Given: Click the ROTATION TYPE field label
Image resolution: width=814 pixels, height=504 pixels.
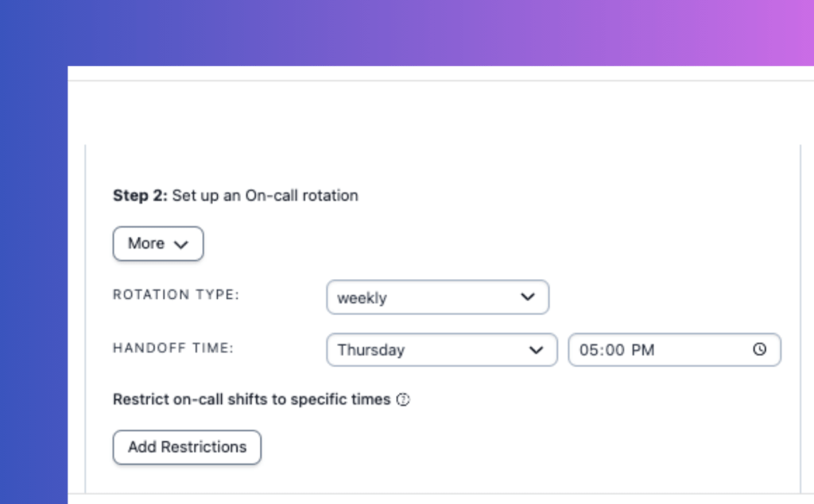Looking at the screenshot, I should click(176, 295).
